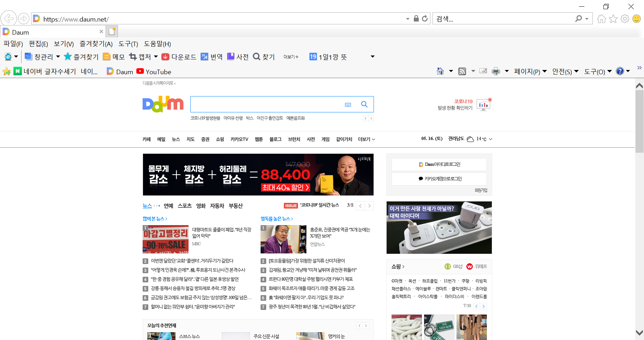Open the Daum bookmark in favorites bar
The image size is (644, 340).
coord(120,71)
